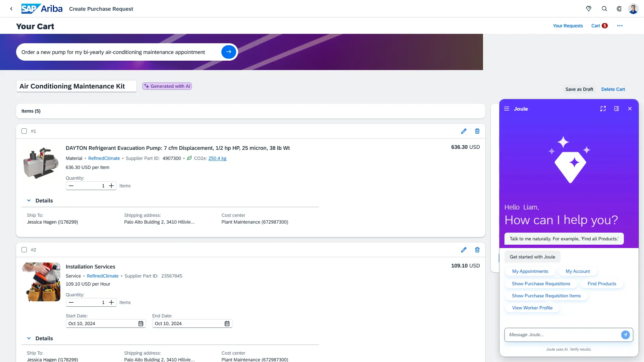Collapse Details under Installation Services
Viewport: 644px width, 362px height.
tap(29, 338)
